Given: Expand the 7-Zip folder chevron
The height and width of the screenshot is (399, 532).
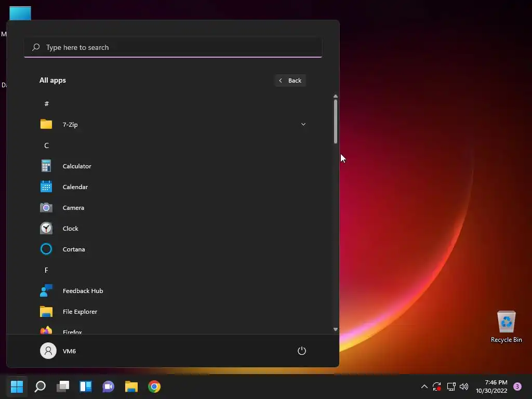Looking at the screenshot, I should click(303, 124).
